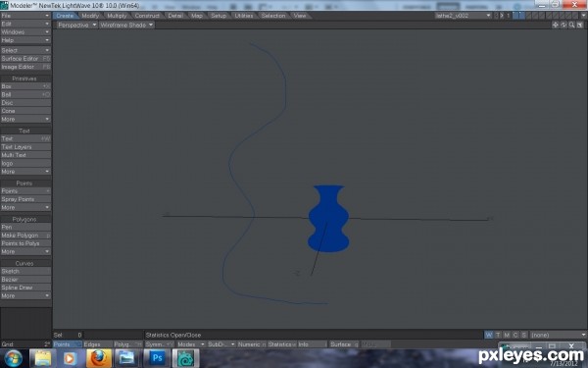Click the Windows Start orb
Viewport: 588px width, 368px height.
(x=14, y=358)
